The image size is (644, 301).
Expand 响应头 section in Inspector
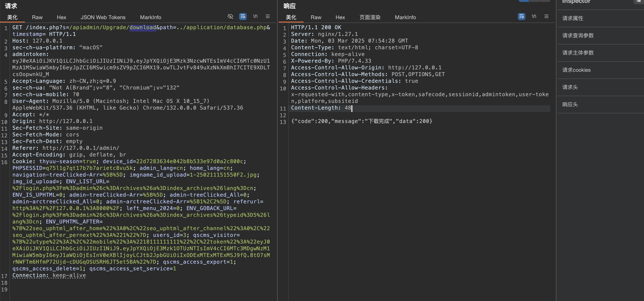pos(600,105)
